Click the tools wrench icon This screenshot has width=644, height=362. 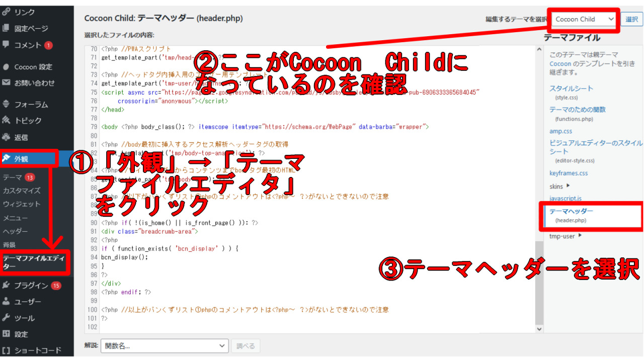pos(6,318)
